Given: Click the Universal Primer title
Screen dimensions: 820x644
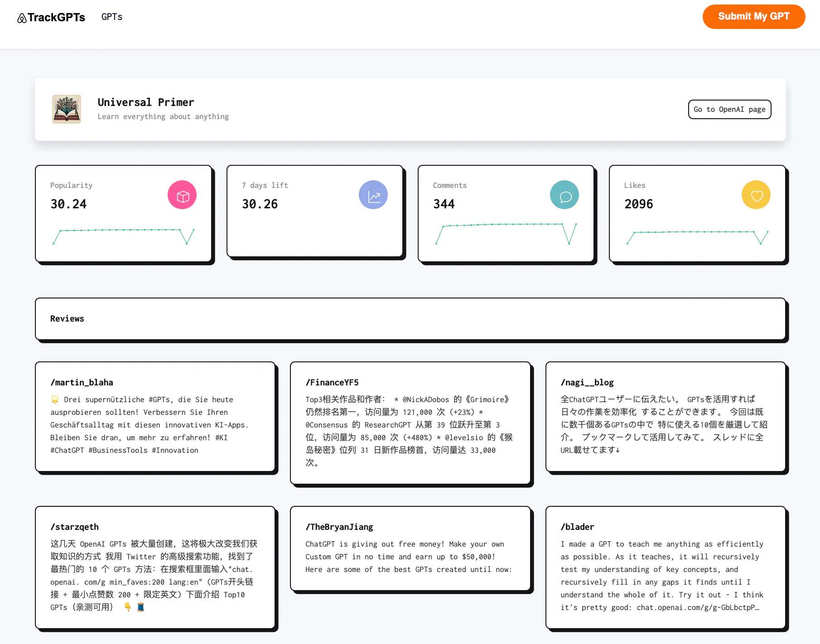Looking at the screenshot, I should (x=146, y=102).
